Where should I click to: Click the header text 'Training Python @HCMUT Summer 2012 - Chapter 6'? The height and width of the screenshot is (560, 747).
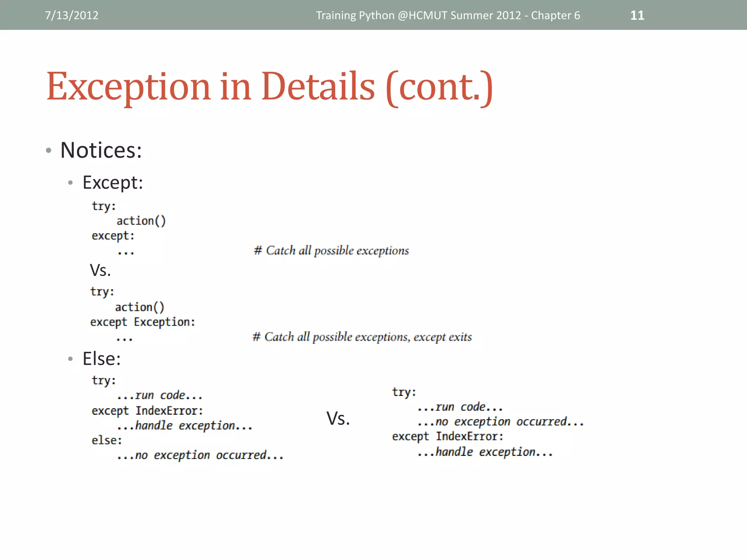click(448, 15)
